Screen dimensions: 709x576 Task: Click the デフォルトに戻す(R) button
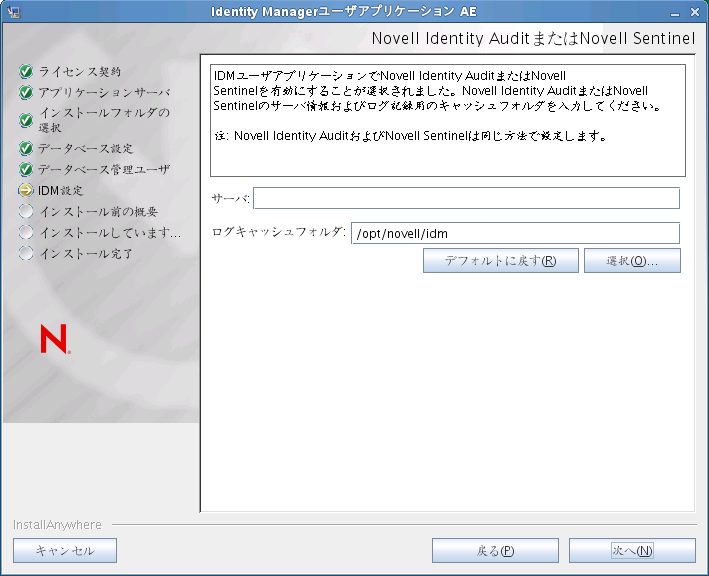(x=501, y=260)
